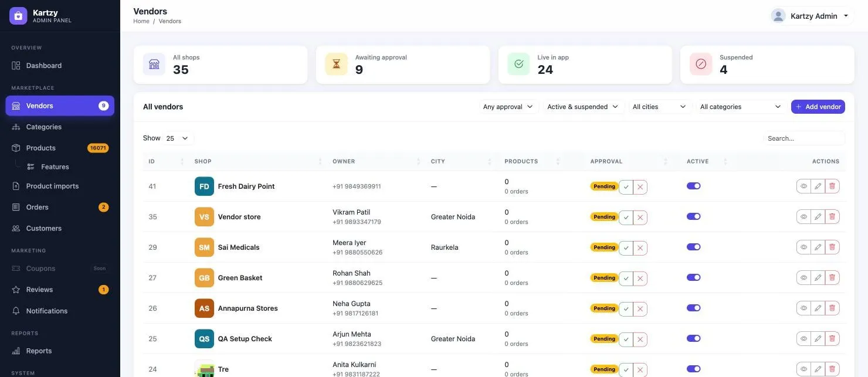Open Customers in the sidebar
Viewport: 868px width, 377px height.
pyautogui.click(x=60, y=228)
